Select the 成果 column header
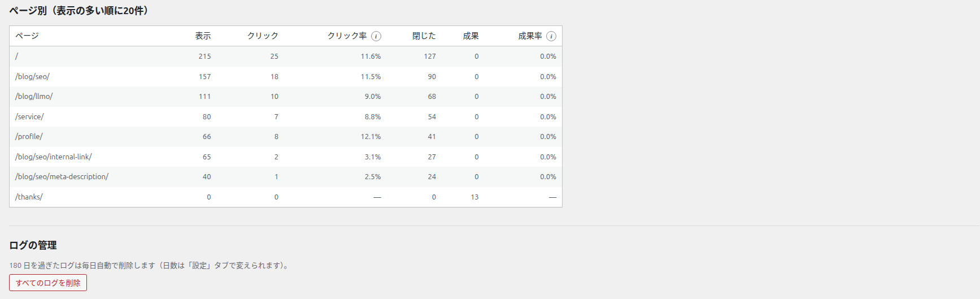 [471, 36]
